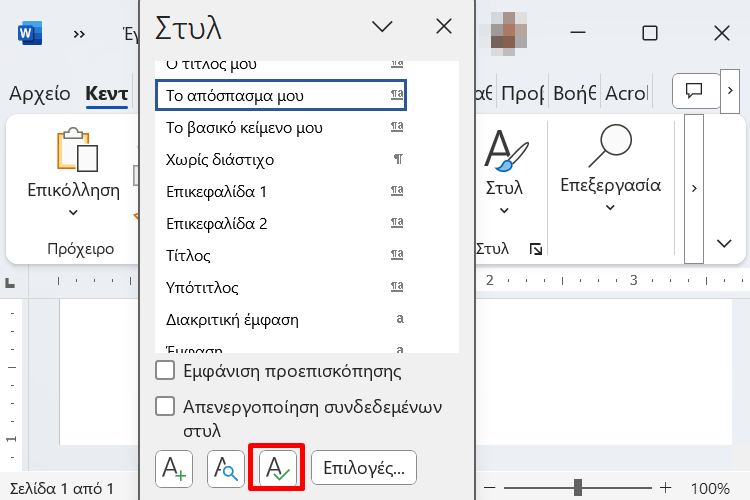Click the Word application logo
Screen dimensions: 750x500
[x=29, y=33]
